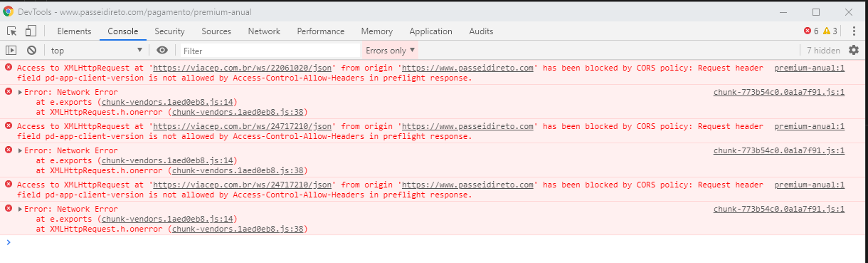Toggle the live expression eye icon

point(162,51)
